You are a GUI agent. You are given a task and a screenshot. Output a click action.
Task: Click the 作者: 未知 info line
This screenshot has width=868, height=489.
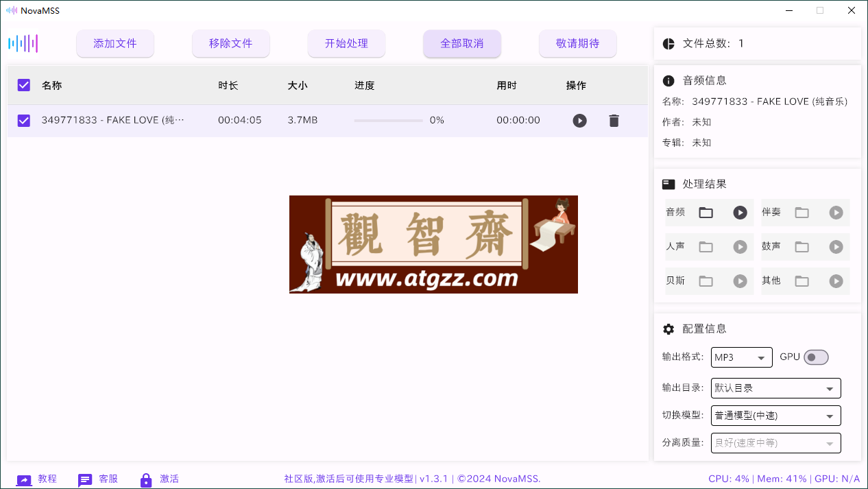coord(687,122)
